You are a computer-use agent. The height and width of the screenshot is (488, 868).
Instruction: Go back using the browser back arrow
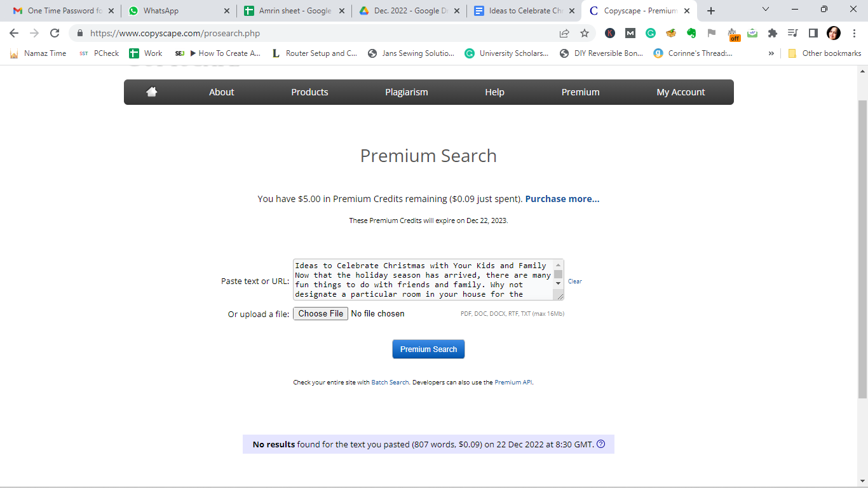click(x=14, y=33)
